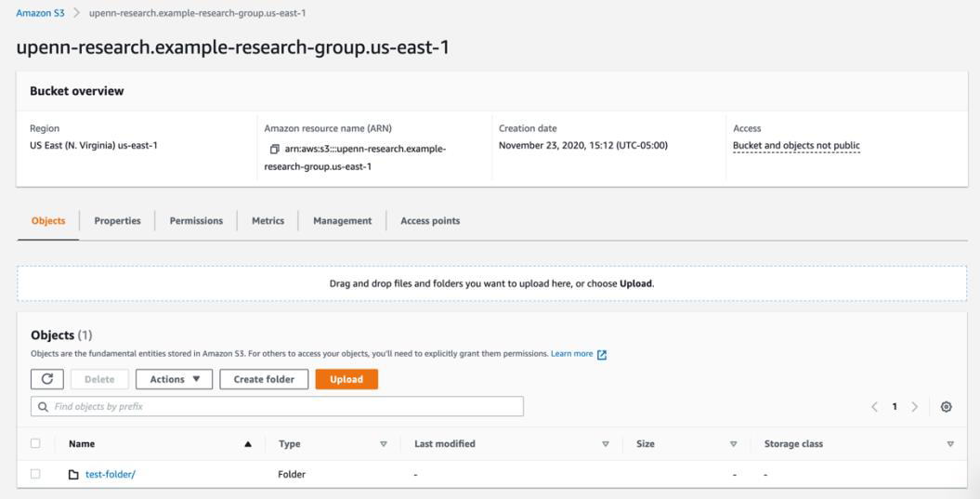
Task: Open the Management tab
Action: (343, 221)
